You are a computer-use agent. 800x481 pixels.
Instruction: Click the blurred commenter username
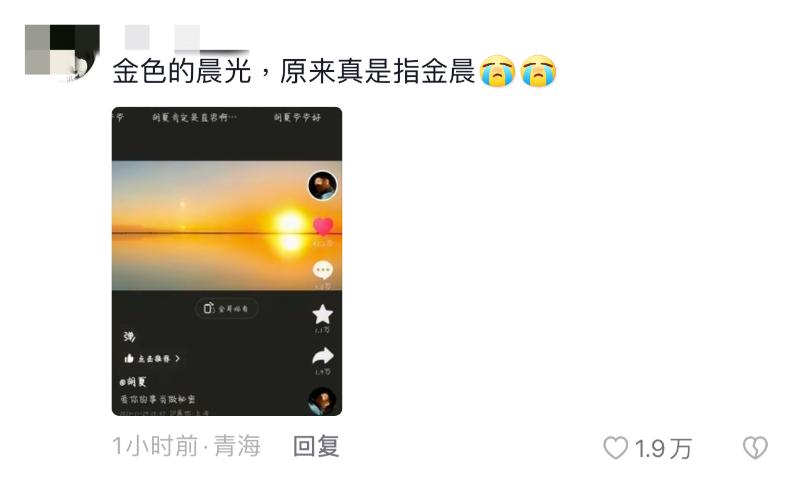[x=187, y=39]
